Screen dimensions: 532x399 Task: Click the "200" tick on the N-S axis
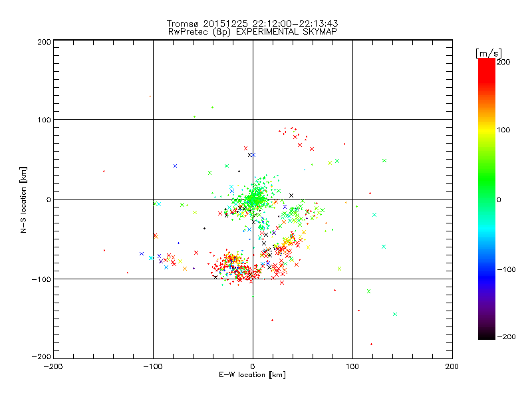click(44, 42)
